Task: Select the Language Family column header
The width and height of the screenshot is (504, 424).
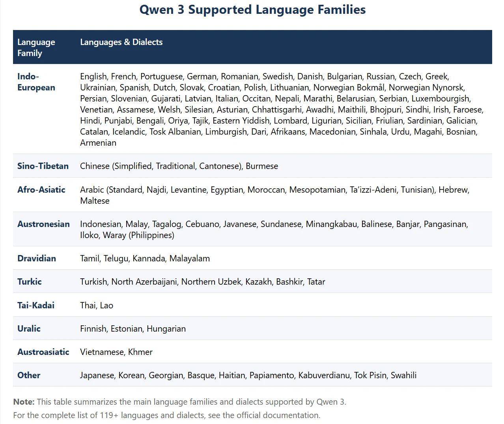Action: (36, 47)
